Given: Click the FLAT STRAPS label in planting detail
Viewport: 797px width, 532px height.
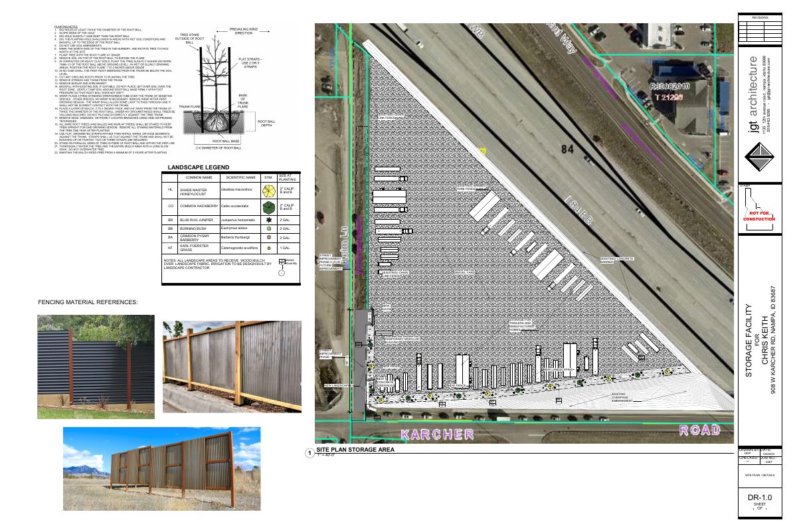Looking at the screenshot, I should pos(250,64).
